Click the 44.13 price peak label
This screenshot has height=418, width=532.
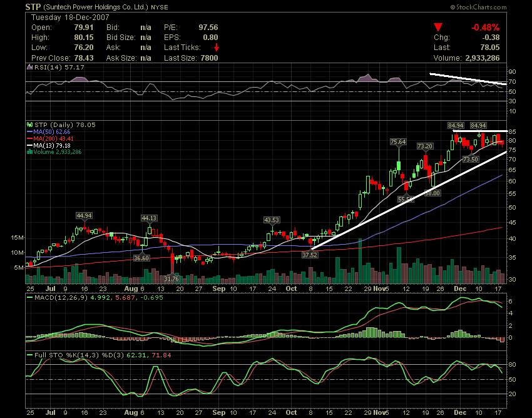pos(150,218)
